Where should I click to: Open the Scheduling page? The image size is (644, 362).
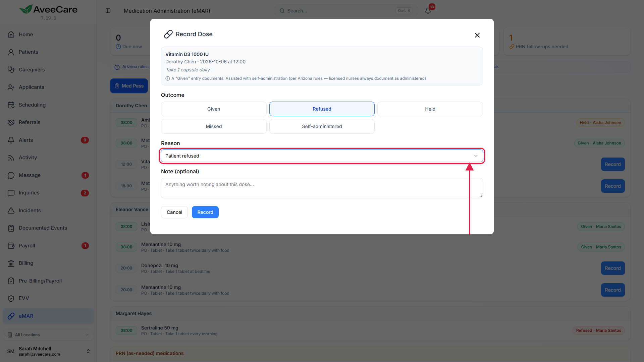point(48,105)
